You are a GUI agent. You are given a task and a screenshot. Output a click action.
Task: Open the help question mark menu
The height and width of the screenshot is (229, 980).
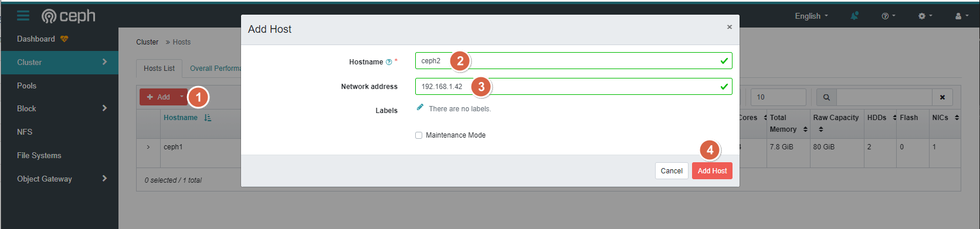[889, 16]
